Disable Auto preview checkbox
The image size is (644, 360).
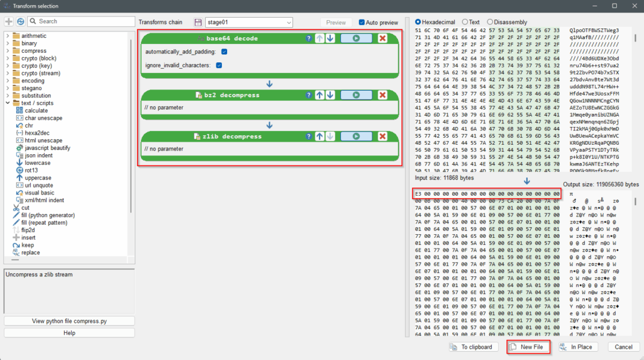tap(362, 23)
